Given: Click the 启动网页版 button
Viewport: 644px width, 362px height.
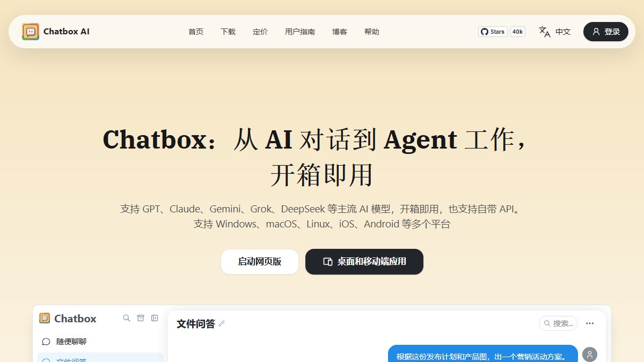Looking at the screenshot, I should pyautogui.click(x=260, y=262).
